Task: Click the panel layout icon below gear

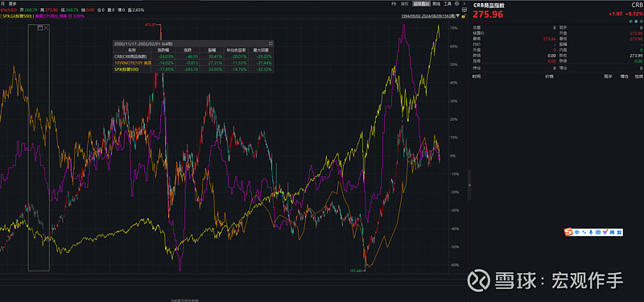Action: 464,10
